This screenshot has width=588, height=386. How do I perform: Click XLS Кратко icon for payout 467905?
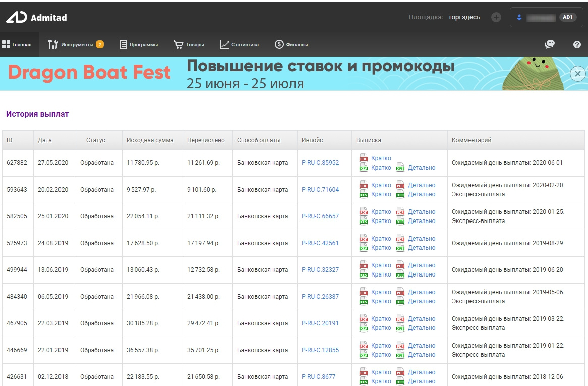[364, 328]
